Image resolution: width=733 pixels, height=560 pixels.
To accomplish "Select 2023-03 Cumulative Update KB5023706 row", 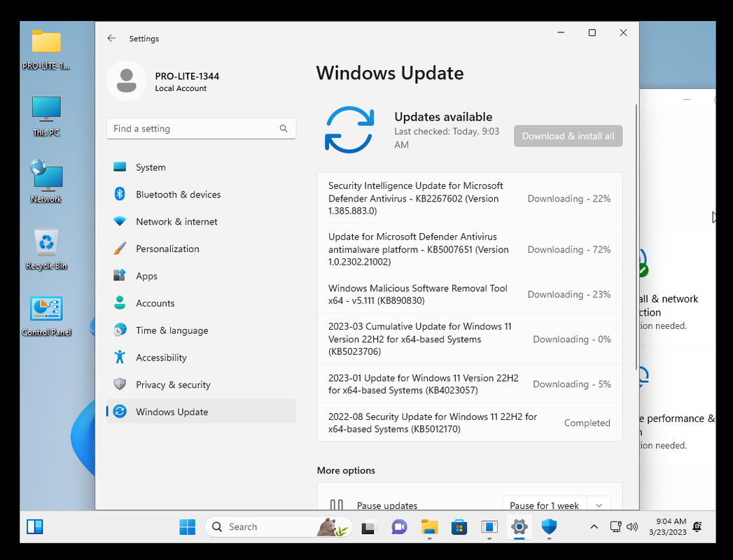I will point(469,339).
